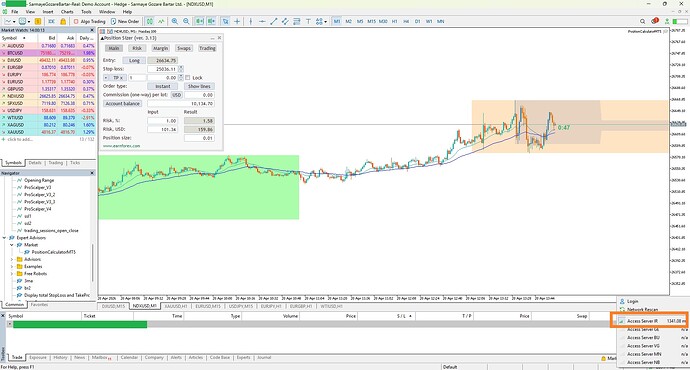Open the XAUUSD,H1 chart tab
The width and height of the screenshot is (690, 370).
coord(176,306)
